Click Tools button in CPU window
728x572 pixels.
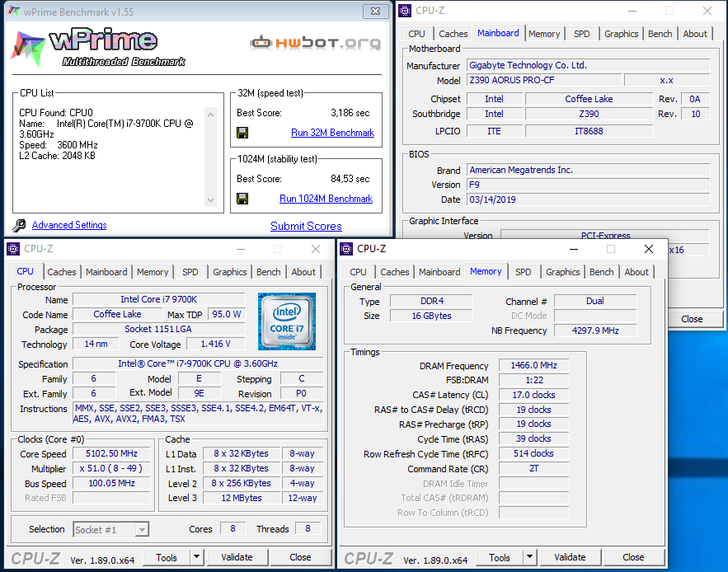(x=167, y=557)
